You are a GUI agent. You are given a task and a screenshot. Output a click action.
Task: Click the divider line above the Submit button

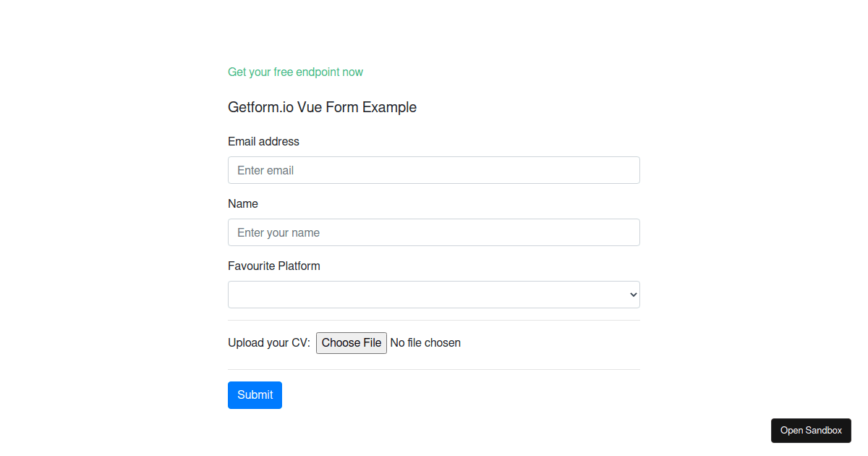(434, 369)
